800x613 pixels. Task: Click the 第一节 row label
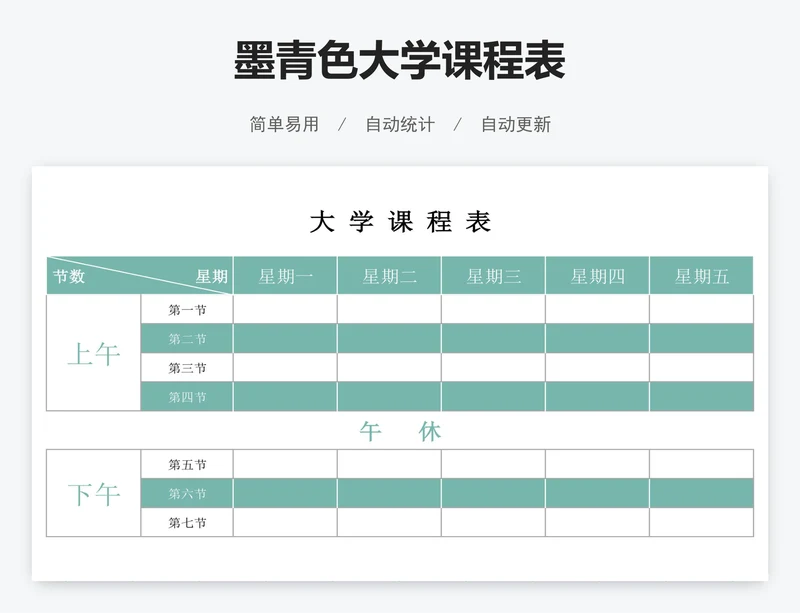tap(188, 310)
